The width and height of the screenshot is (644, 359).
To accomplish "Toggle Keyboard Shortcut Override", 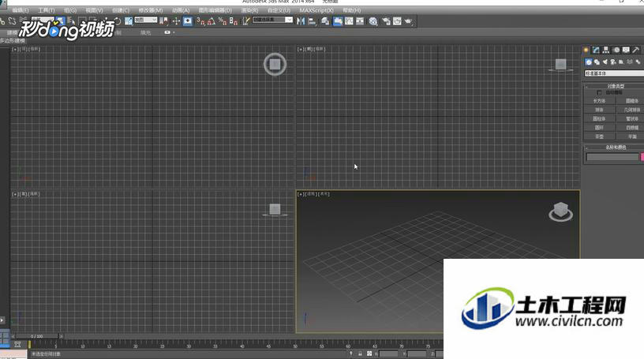I will tap(188, 21).
